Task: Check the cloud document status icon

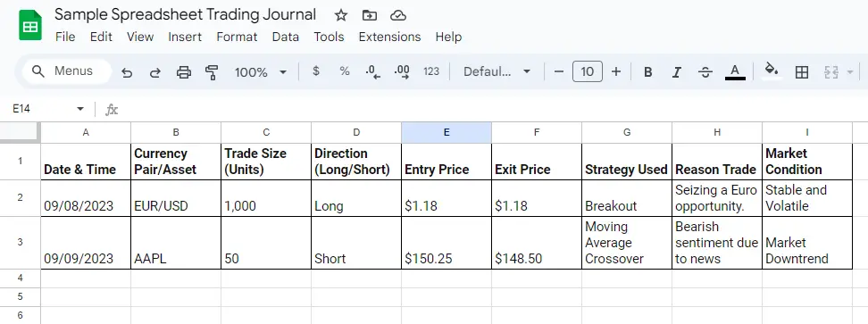Action: [398, 15]
